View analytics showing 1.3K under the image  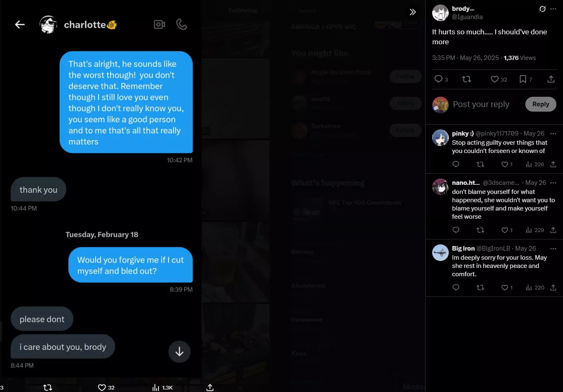(x=162, y=387)
